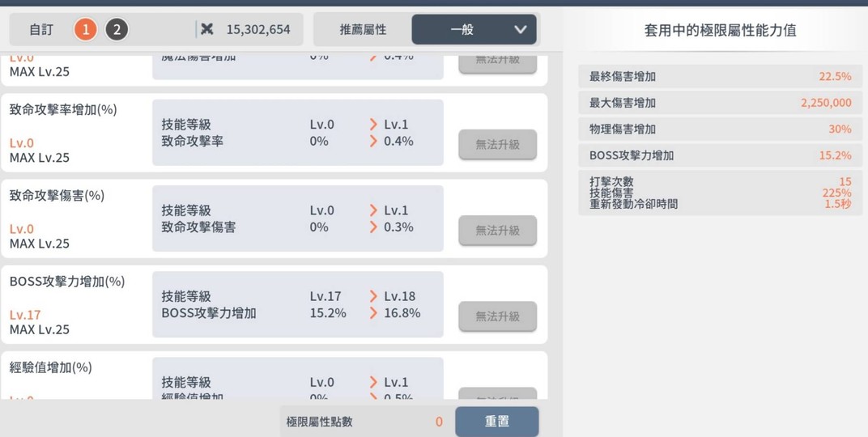Select the 自訂 custom label
The image size is (868, 437).
[x=41, y=30]
